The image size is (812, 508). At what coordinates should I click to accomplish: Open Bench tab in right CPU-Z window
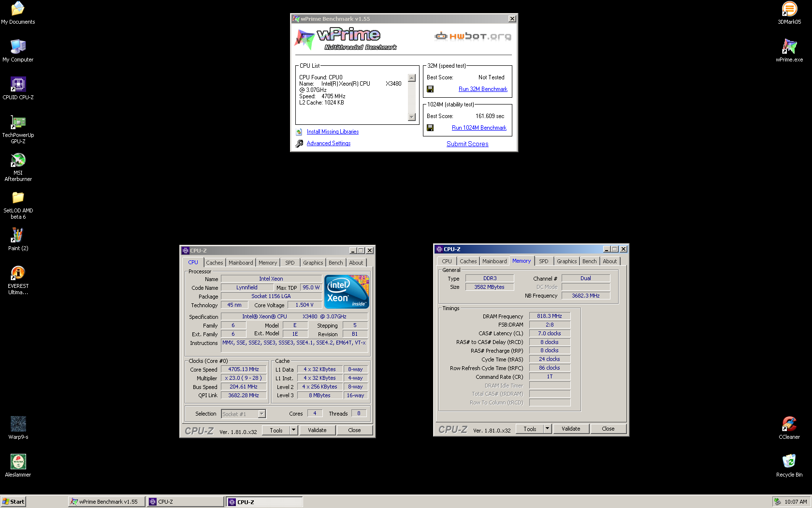point(590,261)
